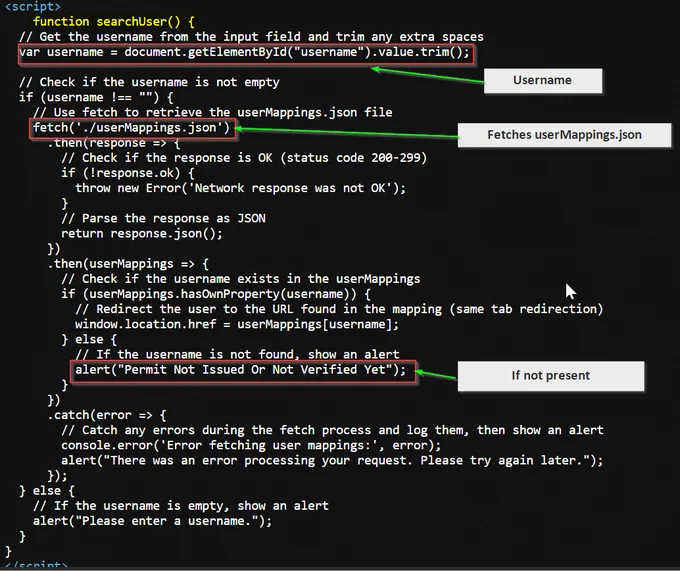The image size is (680, 571).
Task: Click the alert 'There was an error processing your request' line
Action: click(x=332, y=460)
